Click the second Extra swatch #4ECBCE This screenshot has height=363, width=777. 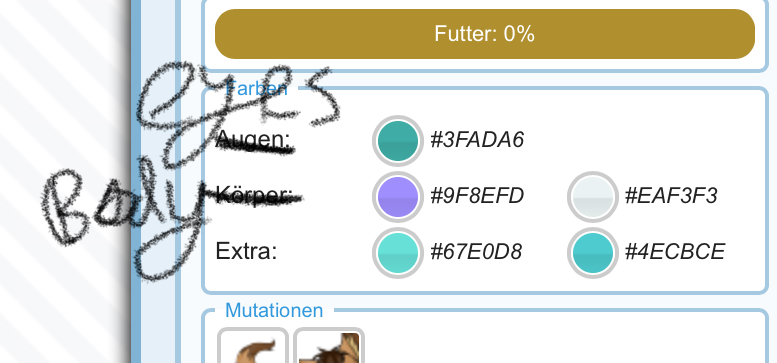(x=593, y=253)
